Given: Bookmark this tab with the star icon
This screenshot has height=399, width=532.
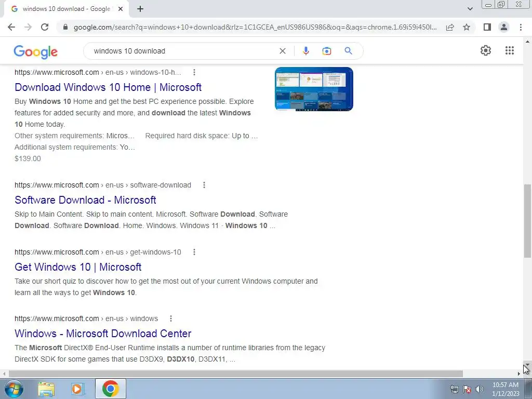Looking at the screenshot, I should (x=467, y=27).
